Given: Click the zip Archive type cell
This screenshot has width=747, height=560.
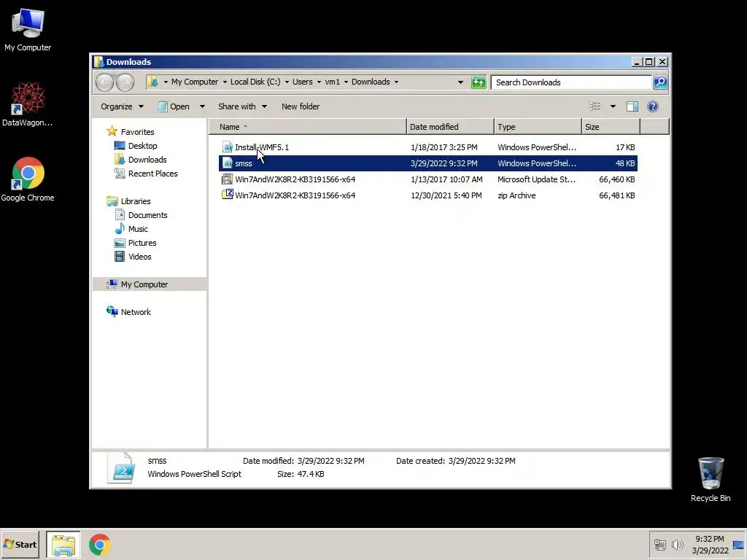Looking at the screenshot, I should click(x=516, y=195).
